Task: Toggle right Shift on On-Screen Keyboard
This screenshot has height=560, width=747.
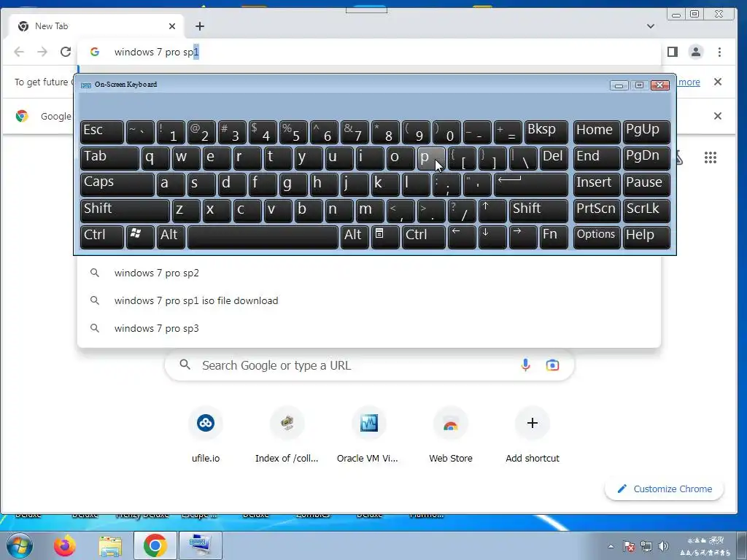Action: tap(538, 211)
